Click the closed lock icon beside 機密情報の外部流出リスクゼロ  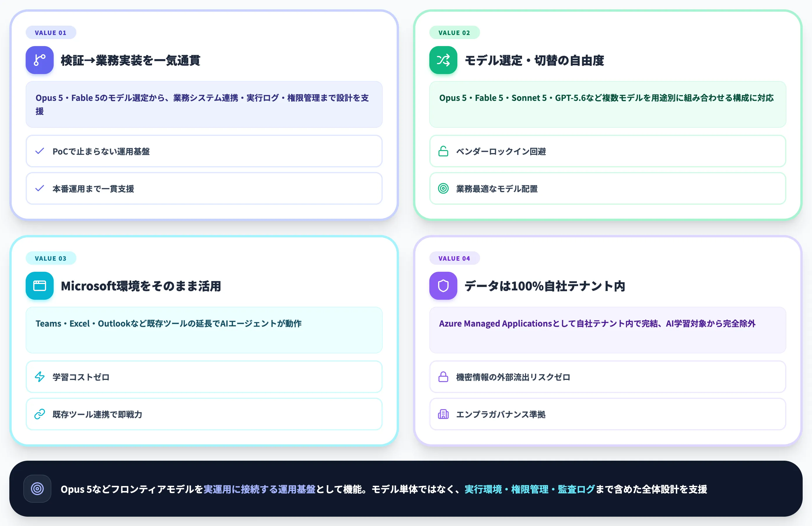[x=443, y=377]
